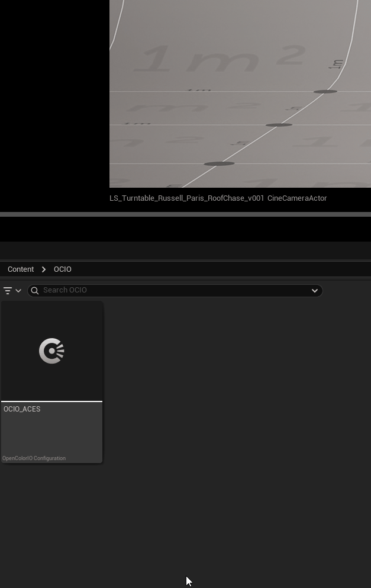This screenshot has height=588, width=371.
Task: Click the magnifier icon in the search bar
Action: click(x=35, y=290)
